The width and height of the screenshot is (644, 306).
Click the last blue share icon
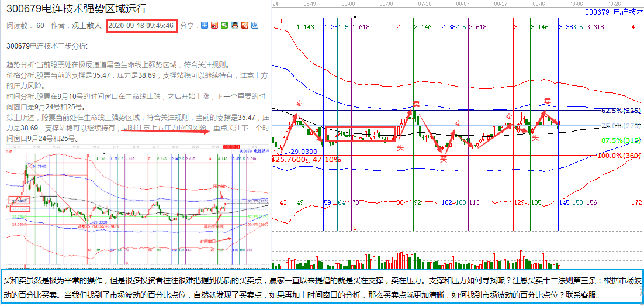pos(255,26)
